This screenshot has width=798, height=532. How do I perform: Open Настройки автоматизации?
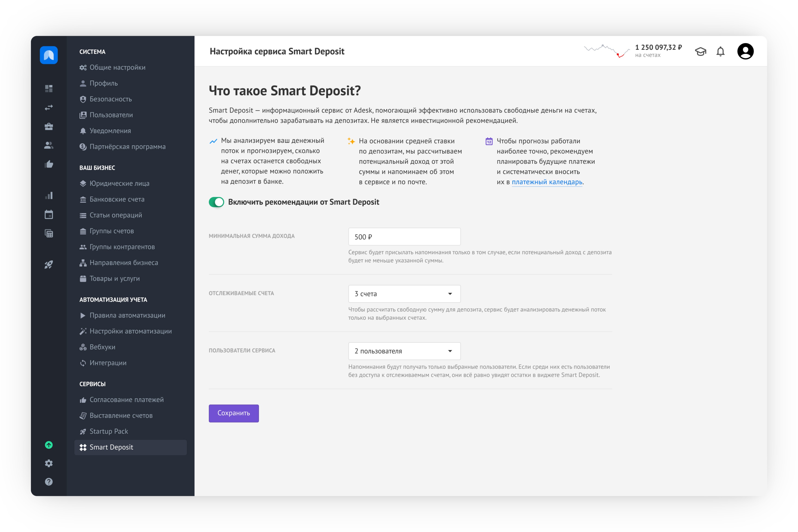pyautogui.click(x=130, y=331)
